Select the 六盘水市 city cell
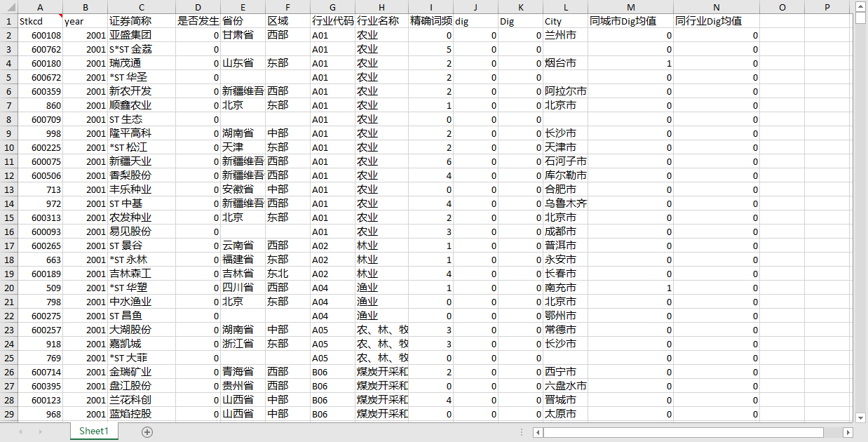The height and width of the screenshot is (442, 868). coord(565,386)
